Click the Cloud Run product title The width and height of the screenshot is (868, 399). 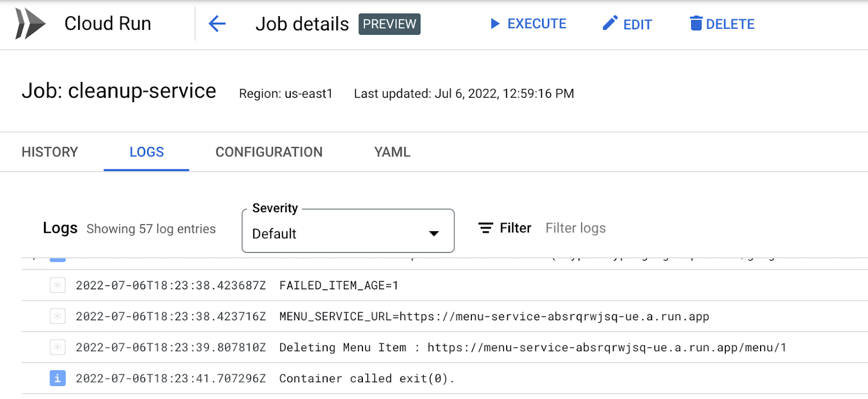[107, 24]
